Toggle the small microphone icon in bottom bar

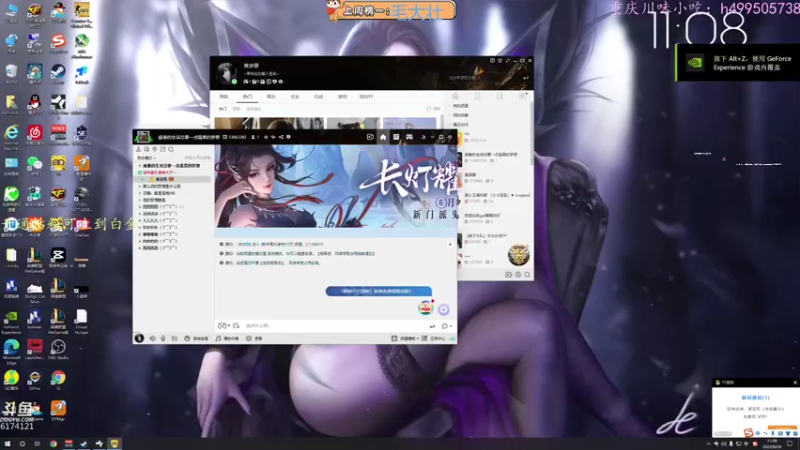coord(163,338)
